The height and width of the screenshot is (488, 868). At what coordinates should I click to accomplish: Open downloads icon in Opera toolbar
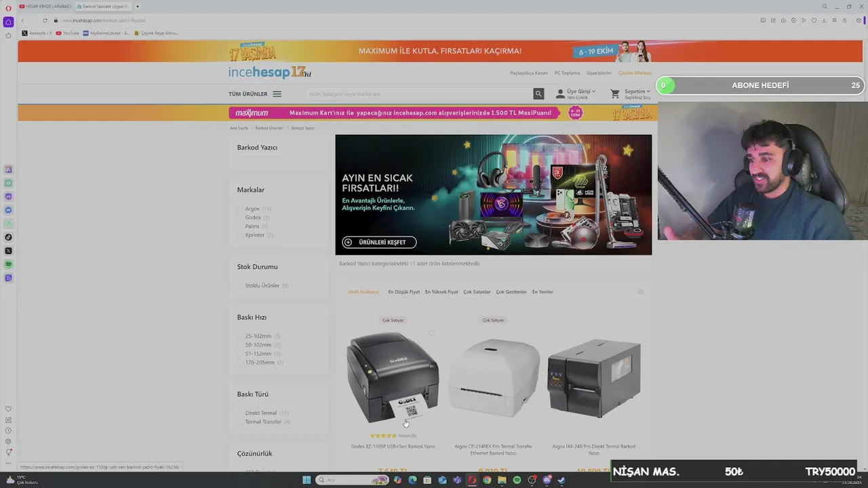(824, 20)
